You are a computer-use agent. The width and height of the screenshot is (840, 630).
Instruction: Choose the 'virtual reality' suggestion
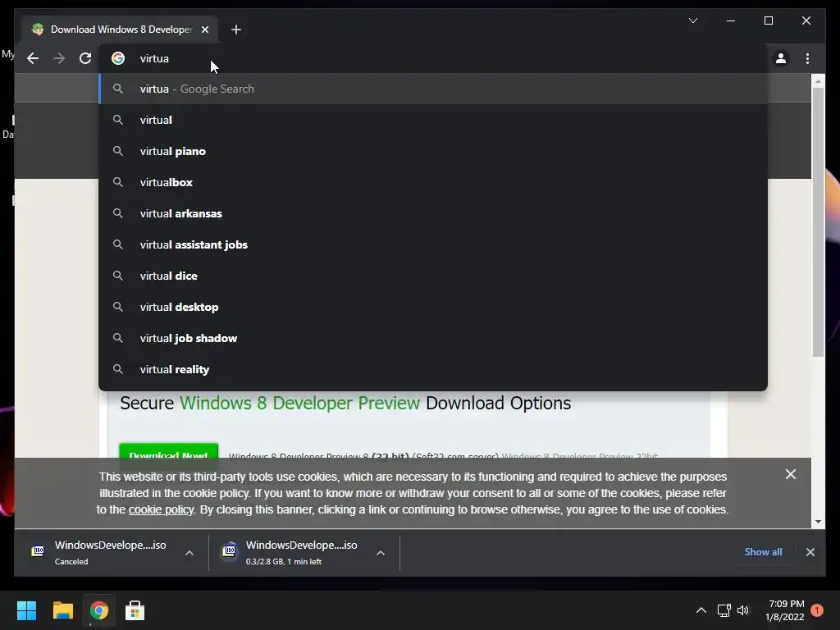tap(433, 369)
